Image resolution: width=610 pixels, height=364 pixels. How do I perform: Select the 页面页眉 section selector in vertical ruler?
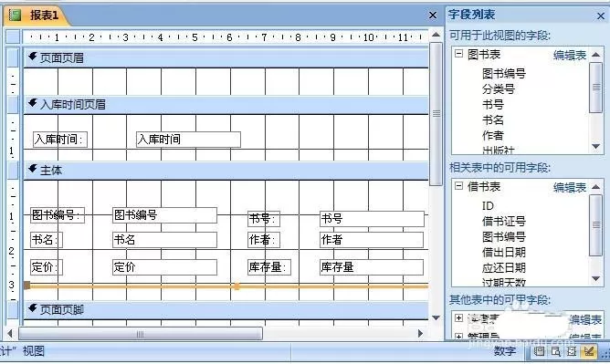click(x=13, y=57)
